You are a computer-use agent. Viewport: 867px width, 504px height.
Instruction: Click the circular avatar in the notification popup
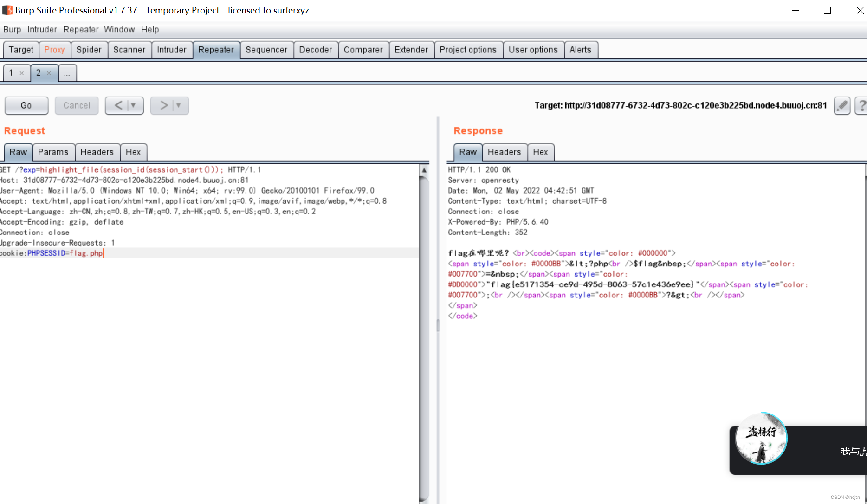pos(761,439)
